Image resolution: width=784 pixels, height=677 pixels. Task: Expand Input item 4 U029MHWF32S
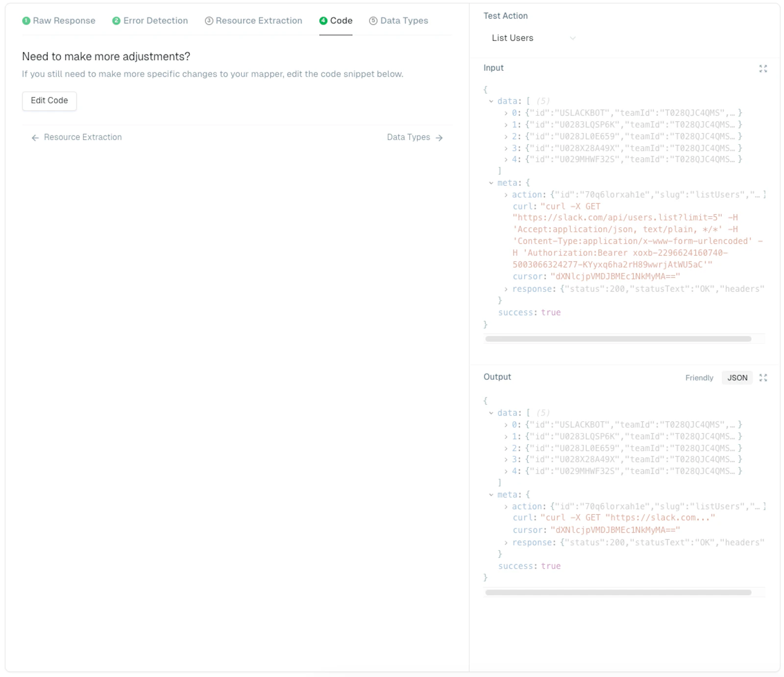point(506,160)
